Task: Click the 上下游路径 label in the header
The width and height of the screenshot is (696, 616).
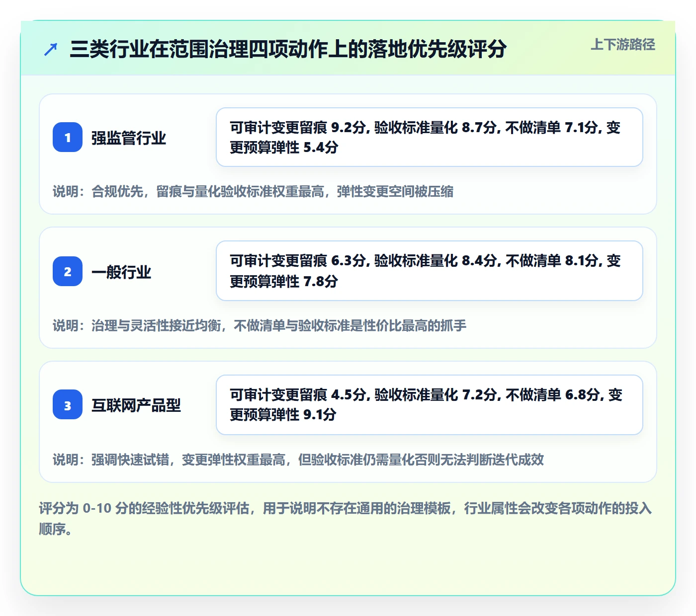Action: click(x=623, y=45)
